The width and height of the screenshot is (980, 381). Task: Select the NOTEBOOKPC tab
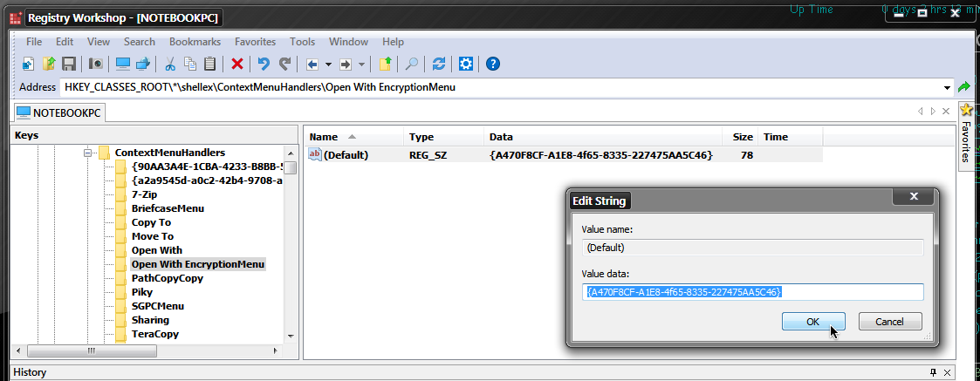(x=60, y=112)
